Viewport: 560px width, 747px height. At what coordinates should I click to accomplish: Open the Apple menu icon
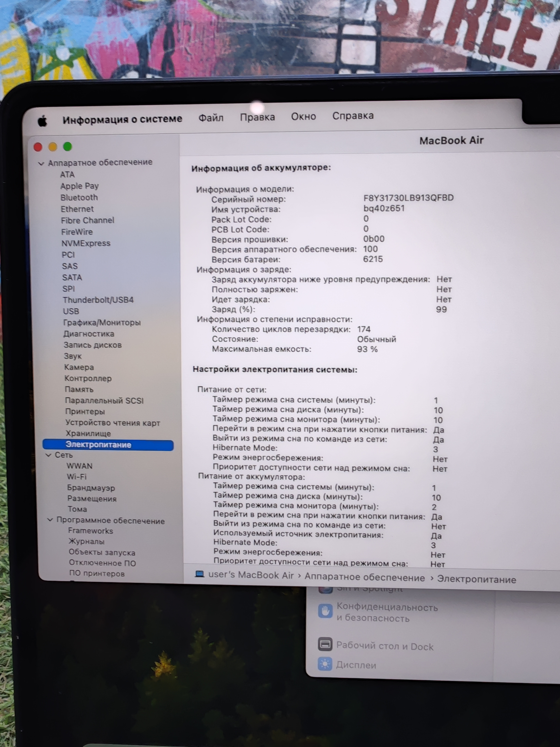43,121
